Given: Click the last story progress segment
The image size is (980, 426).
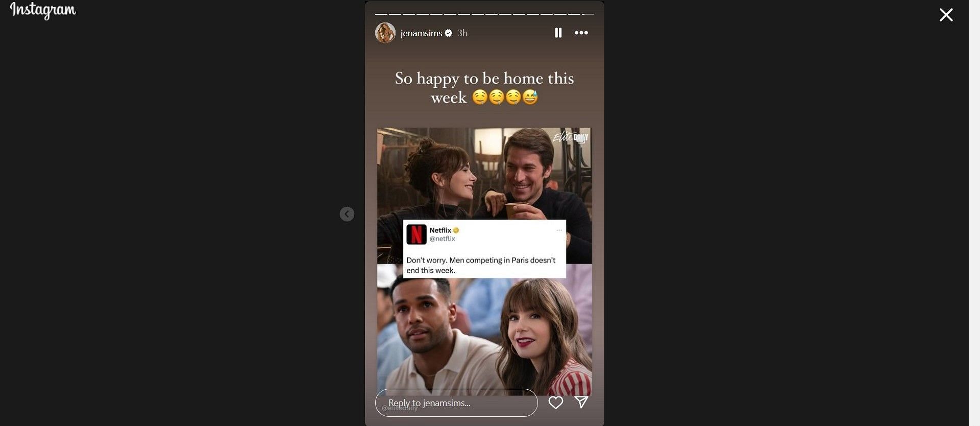Looking at the screenshot, I should 588,14.
